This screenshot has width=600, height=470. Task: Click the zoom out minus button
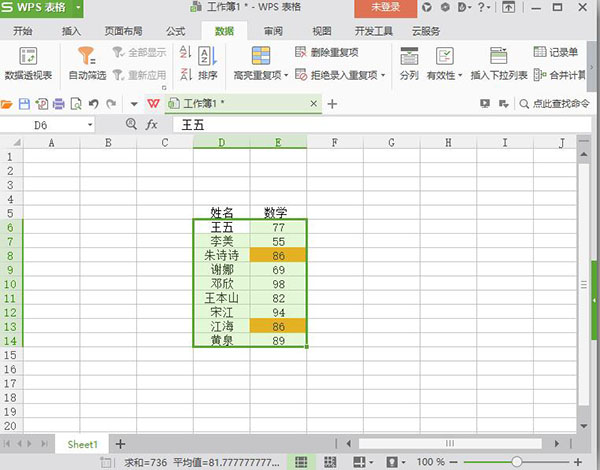click(x=453, y=462)
